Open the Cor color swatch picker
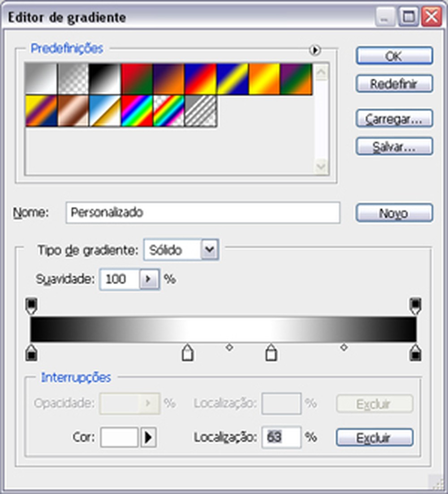The width and height of the screenshot is (448, 494). [119, 437]
